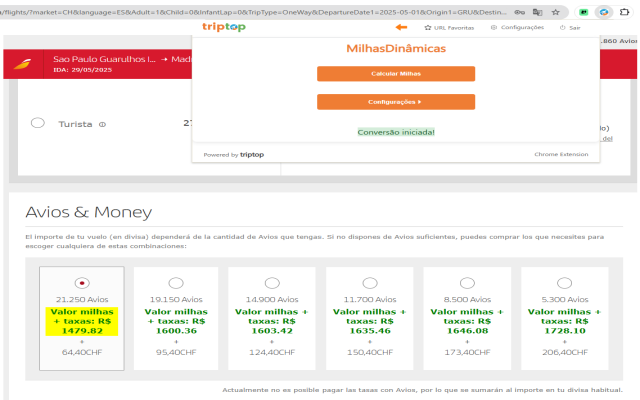Select the 14.900 Avios radio option

click(272, 283)
